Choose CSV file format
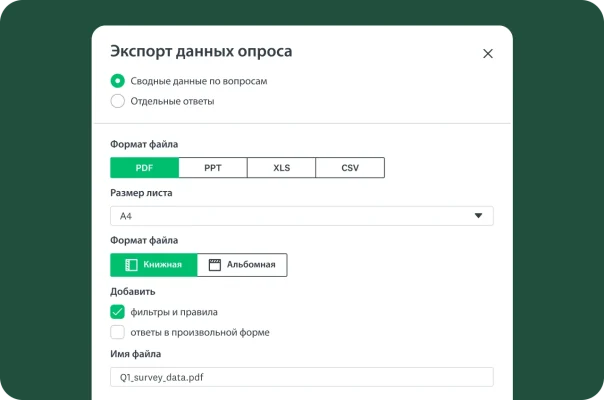The height and width of the screenshot is (400, 604). click(x=350, y=168)
